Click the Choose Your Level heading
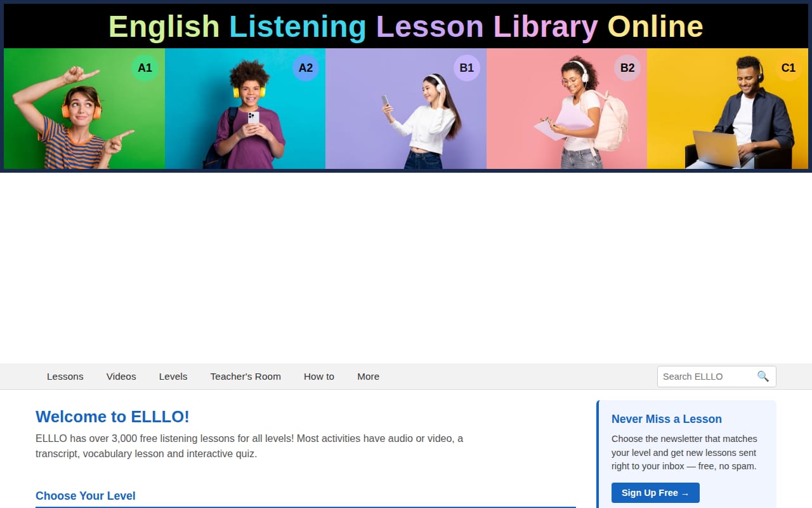 tap(86, 496)
